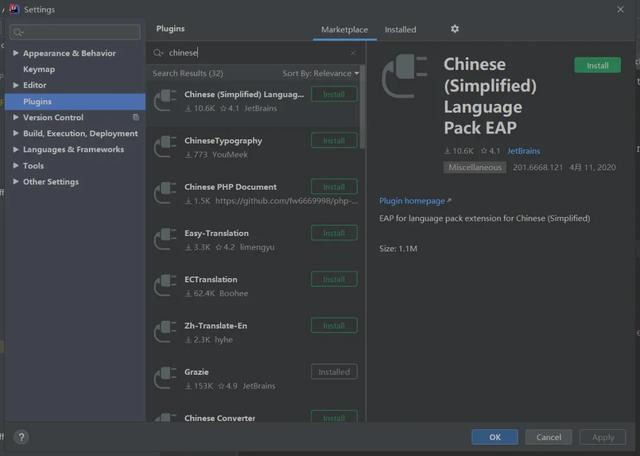The height and width of the screenshot is (456, 640).
Task: Clear the plugin search field
Action: pos(353,53)
